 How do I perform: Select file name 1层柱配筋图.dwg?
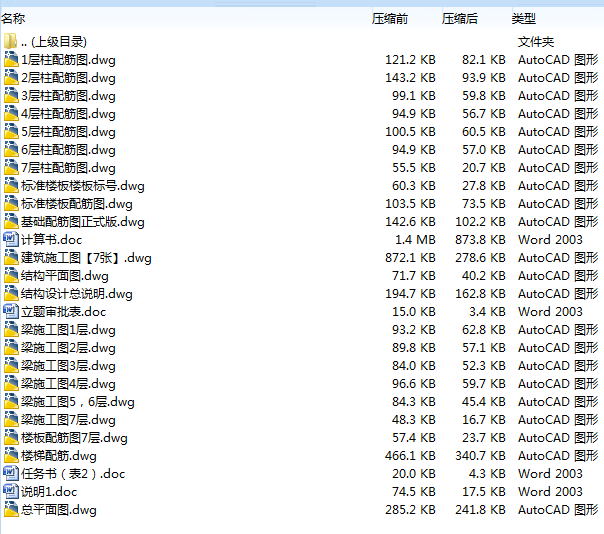coord(68,60)
